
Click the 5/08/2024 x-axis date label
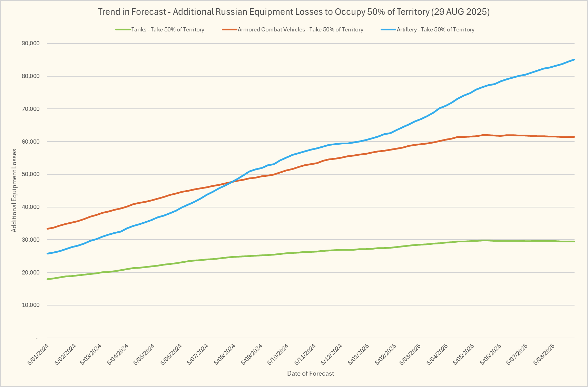225,355
